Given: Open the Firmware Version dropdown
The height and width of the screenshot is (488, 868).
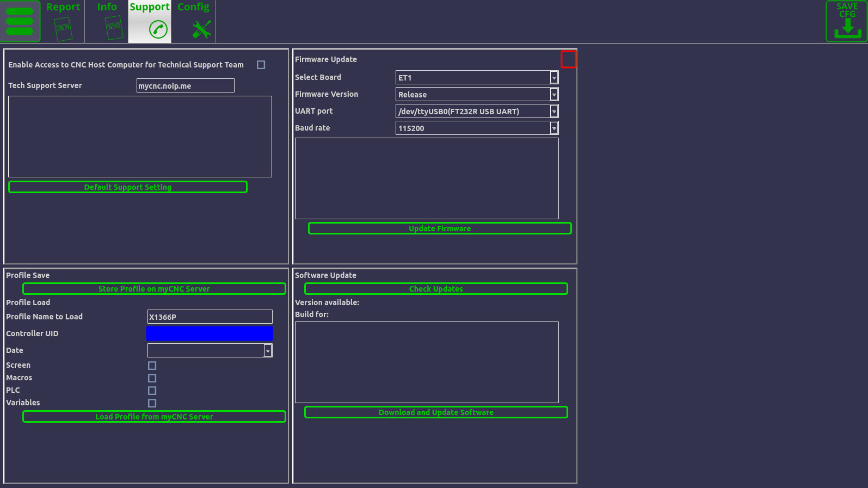Looking at the screenshot, I should (553, 95).
